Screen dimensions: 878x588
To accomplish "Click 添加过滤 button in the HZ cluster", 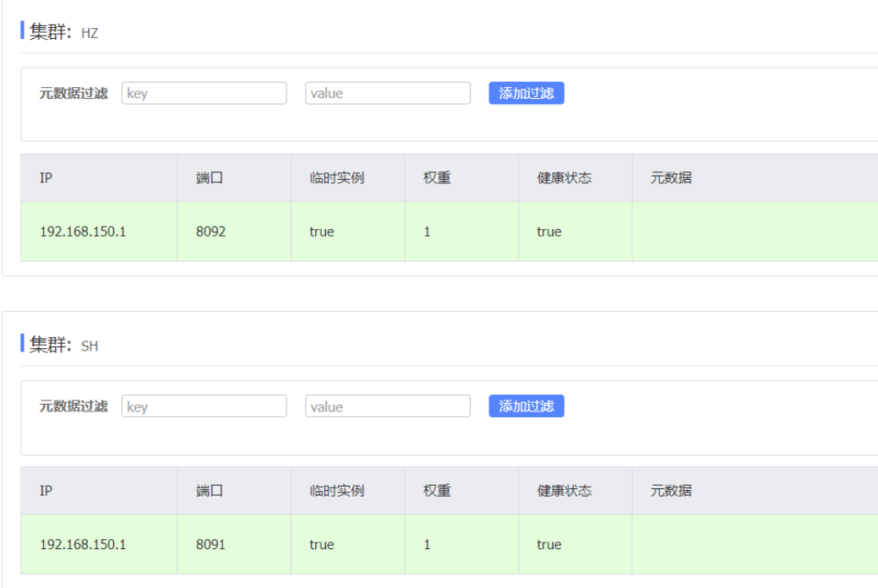I will tap(526, 93).
